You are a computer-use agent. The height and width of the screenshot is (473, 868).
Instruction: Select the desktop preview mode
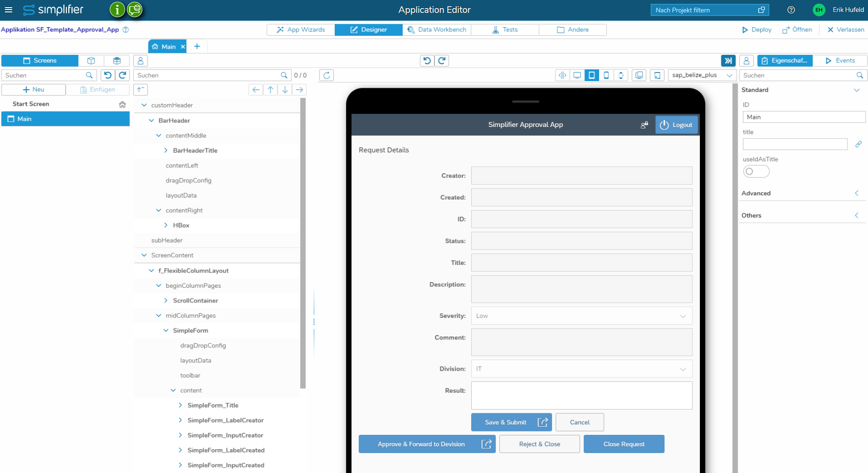(x=577, y=75)
